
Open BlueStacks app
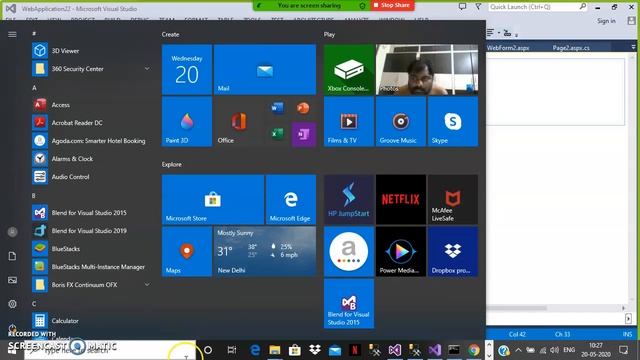pos(91,249)
